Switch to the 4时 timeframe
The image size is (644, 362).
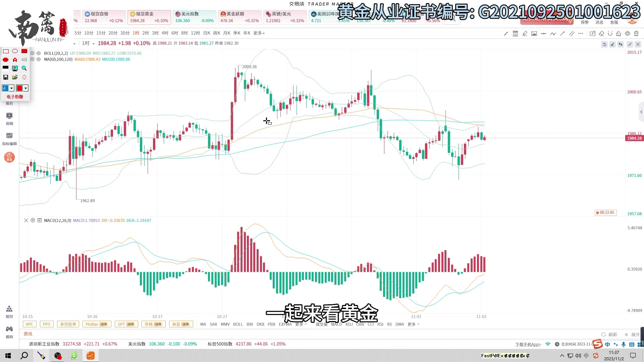(x=165, y=33)
